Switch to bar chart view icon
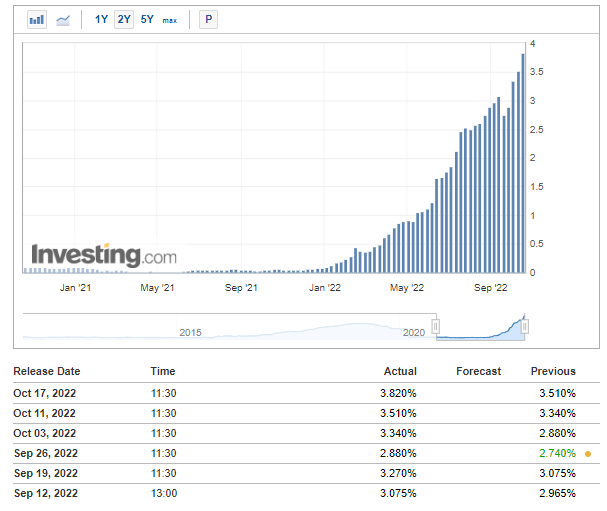 37,19
